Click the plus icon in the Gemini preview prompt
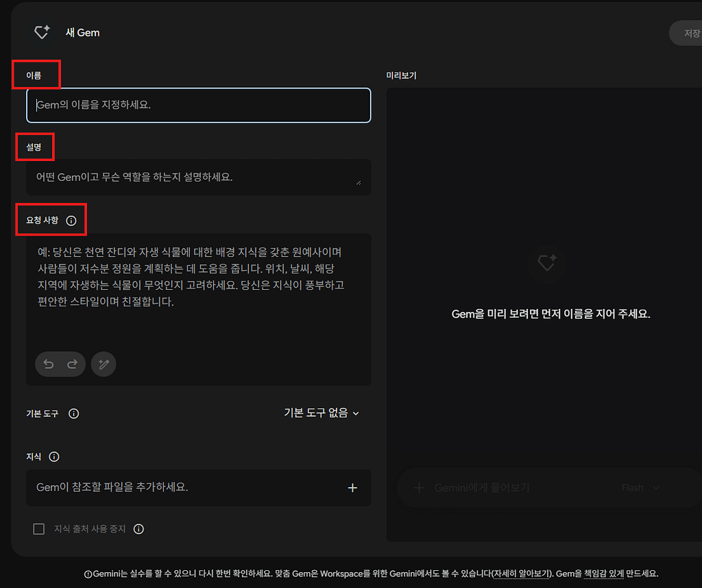 click(x=419, y=488)
